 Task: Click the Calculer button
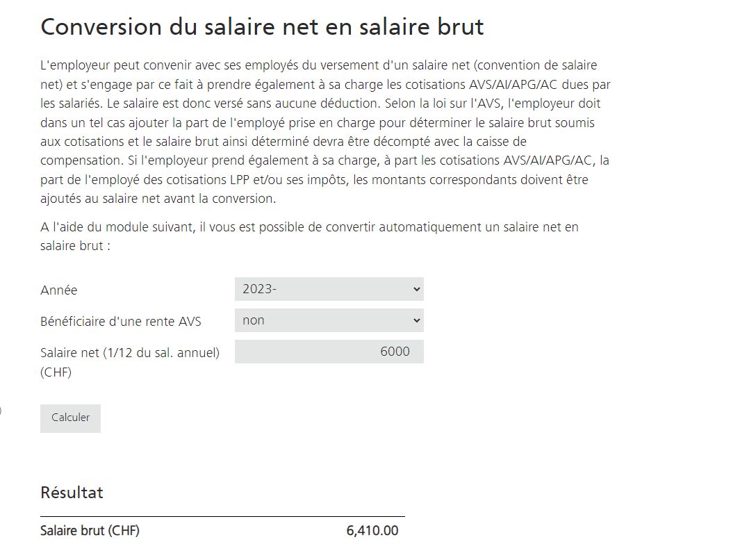pyautogui.click(x=70, y=418)
